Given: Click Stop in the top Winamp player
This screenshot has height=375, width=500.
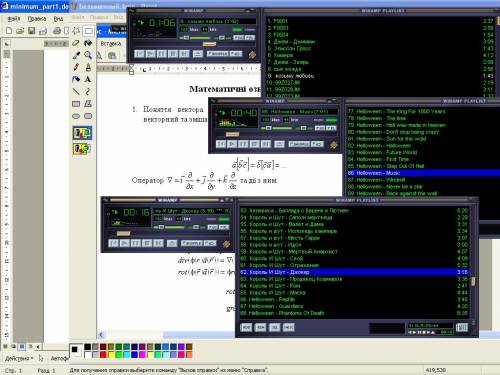Looking at the screenshot, I should 172,54.
